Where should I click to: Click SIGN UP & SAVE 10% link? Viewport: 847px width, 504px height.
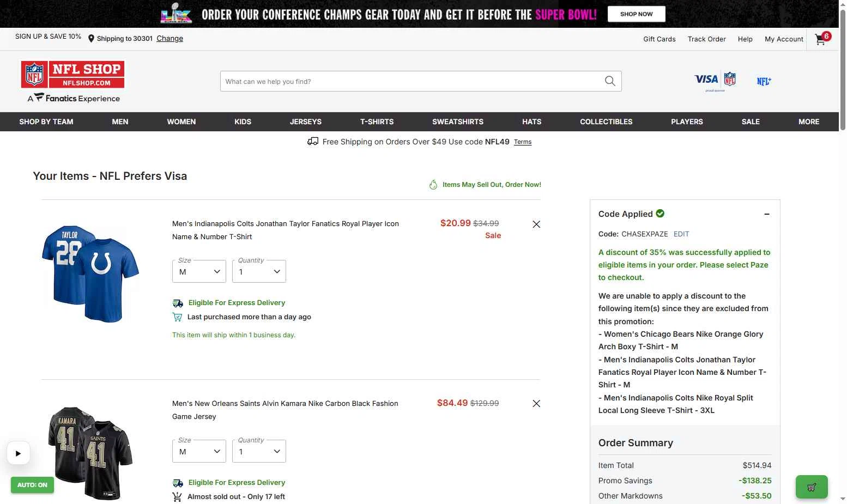coord(48,37)
